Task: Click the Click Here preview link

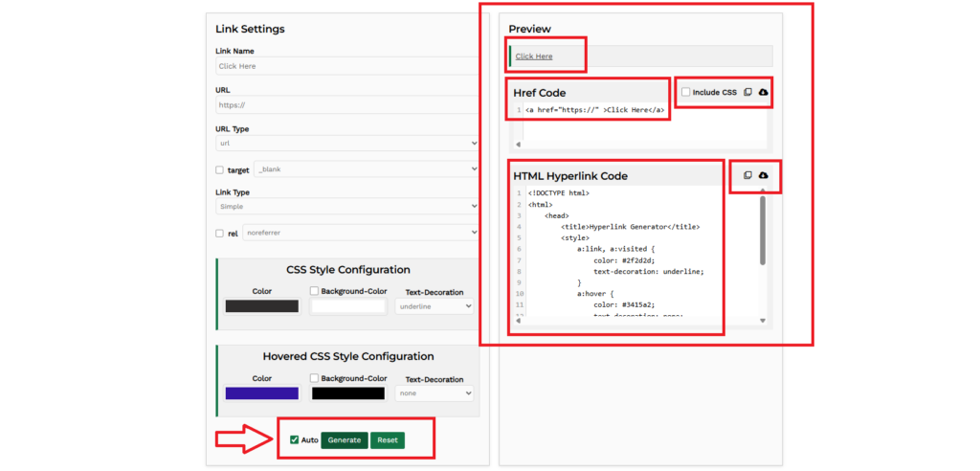Action: pos(534,56)
